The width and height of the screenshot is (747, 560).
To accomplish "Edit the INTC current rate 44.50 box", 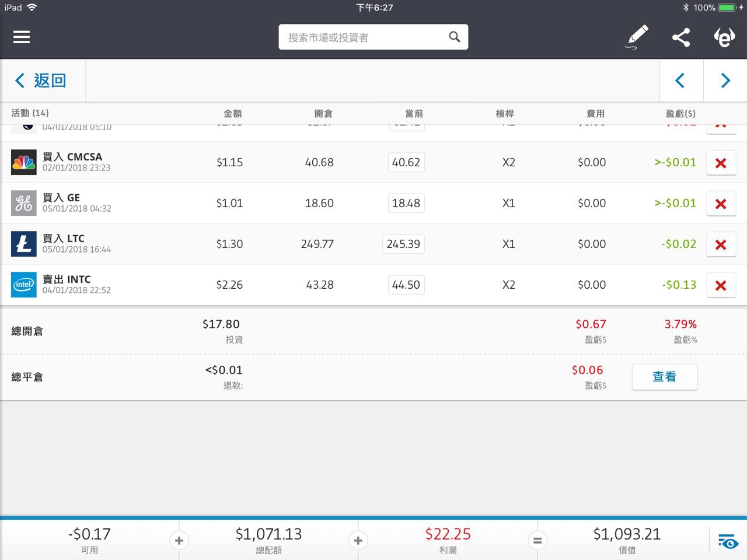I will click(x=406, y=285).
